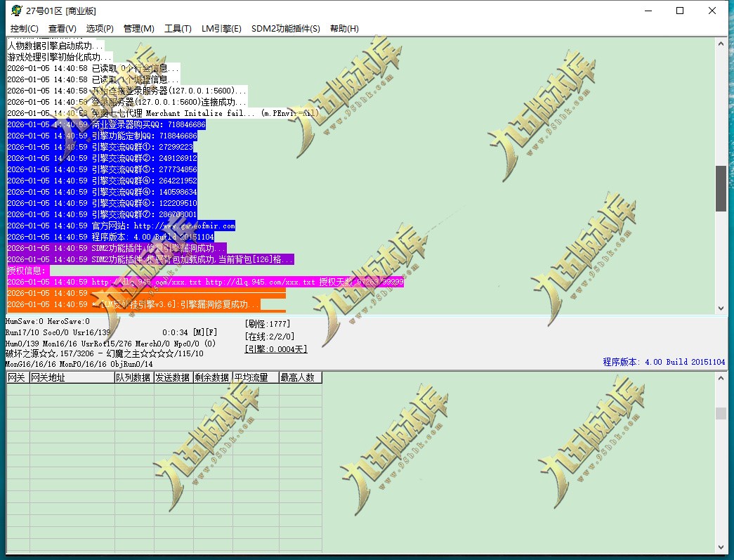Click the 0:0:34 [M][F] timer text
Screen dimensions: 734x560
coord(190,332)
